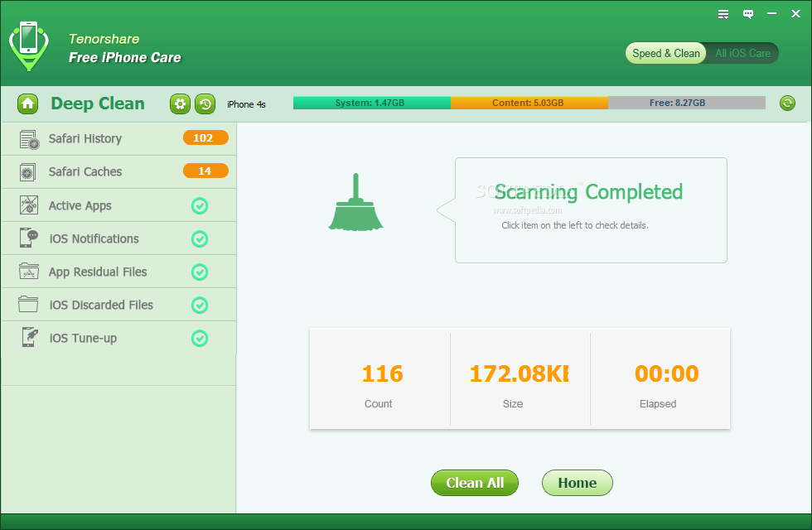Viewport: 812px width, 530px height.
Task: Open the menu icon in the title bar
Action: [x=723, y=14]
